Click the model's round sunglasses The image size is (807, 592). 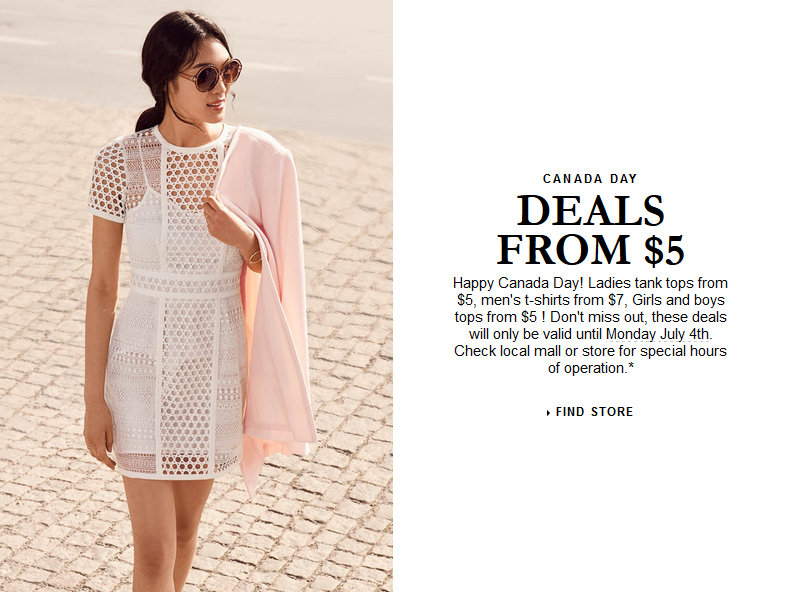[212, 76]
